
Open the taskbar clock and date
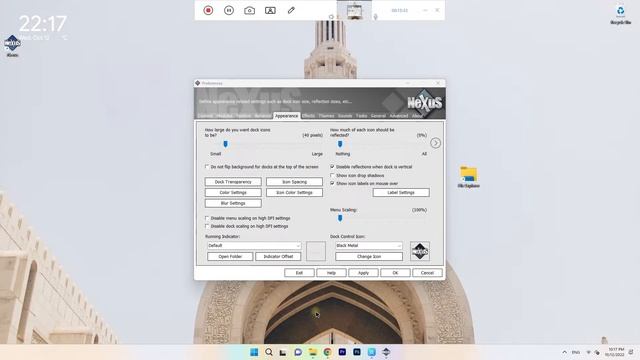point(616,352)
